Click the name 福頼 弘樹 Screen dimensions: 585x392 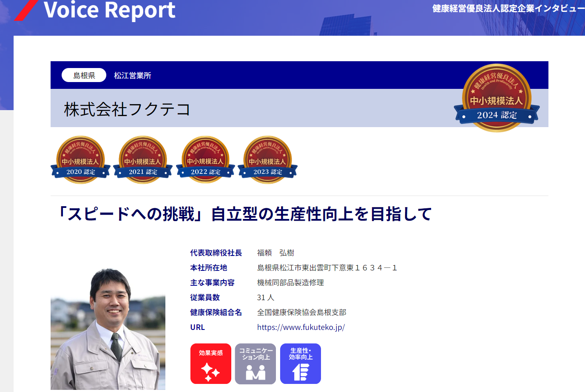(x=275, y=253)
